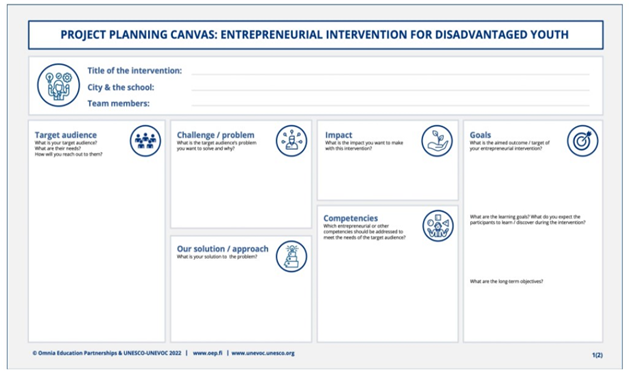Viewport: 631px width, 375px height.
Task: Click the Title of the intervention line
Action: pyautogui.click(x=390, y=74)
